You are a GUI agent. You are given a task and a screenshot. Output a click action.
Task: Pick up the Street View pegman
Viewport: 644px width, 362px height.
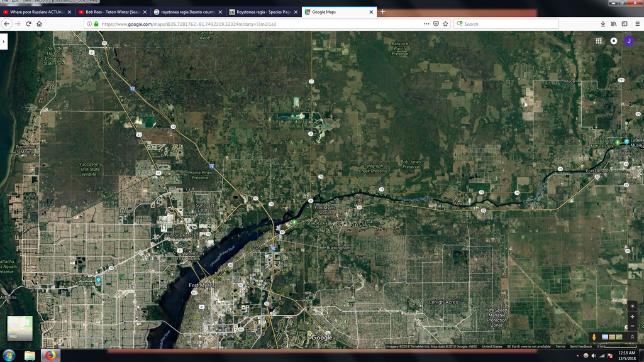594,337
